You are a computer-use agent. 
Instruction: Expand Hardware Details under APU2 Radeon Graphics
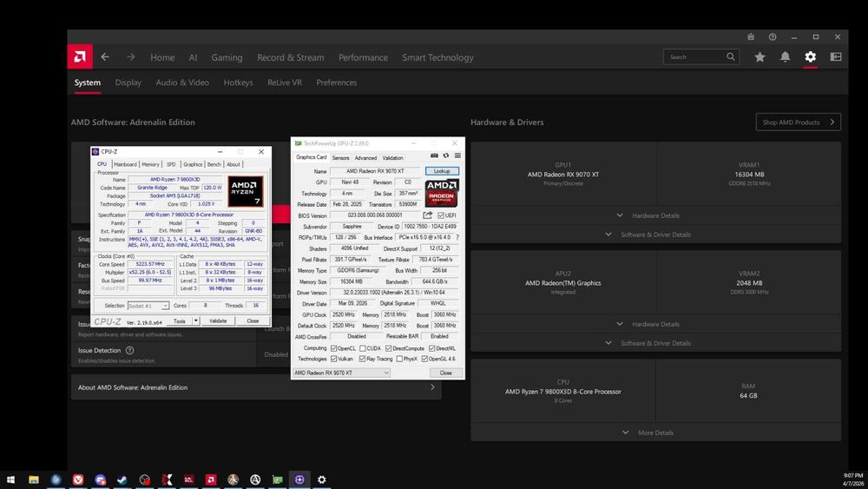point(655,324)
